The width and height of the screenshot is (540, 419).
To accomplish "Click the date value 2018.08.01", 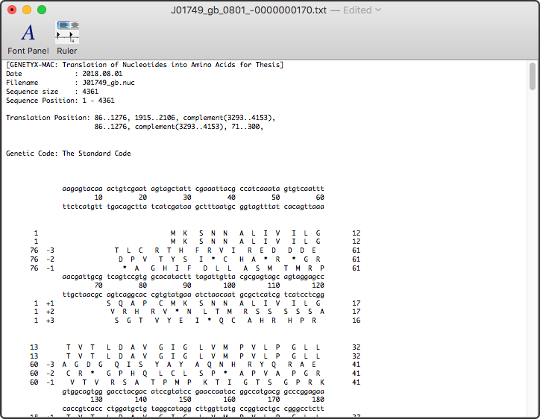I will 102,74.
